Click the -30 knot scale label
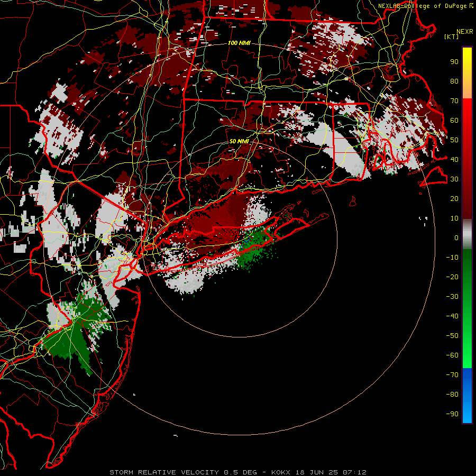The width and height of the screenshot is (476, 476). (x=452, y=297)
